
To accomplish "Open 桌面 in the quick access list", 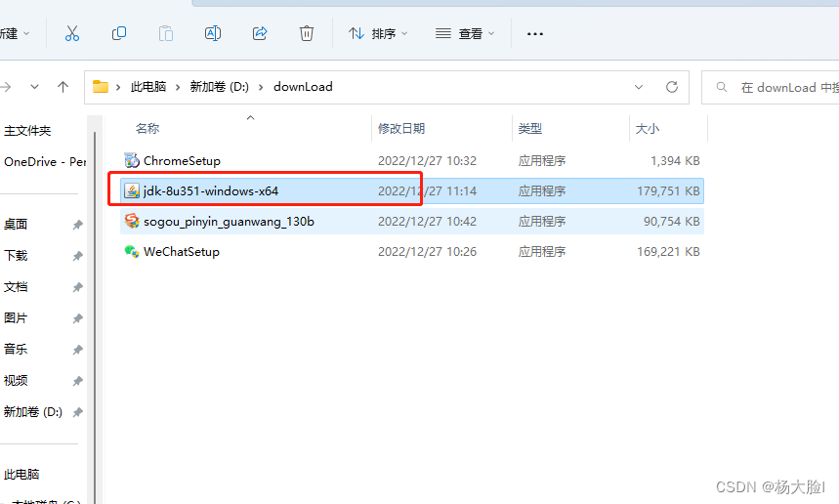I will pos(16,225).
